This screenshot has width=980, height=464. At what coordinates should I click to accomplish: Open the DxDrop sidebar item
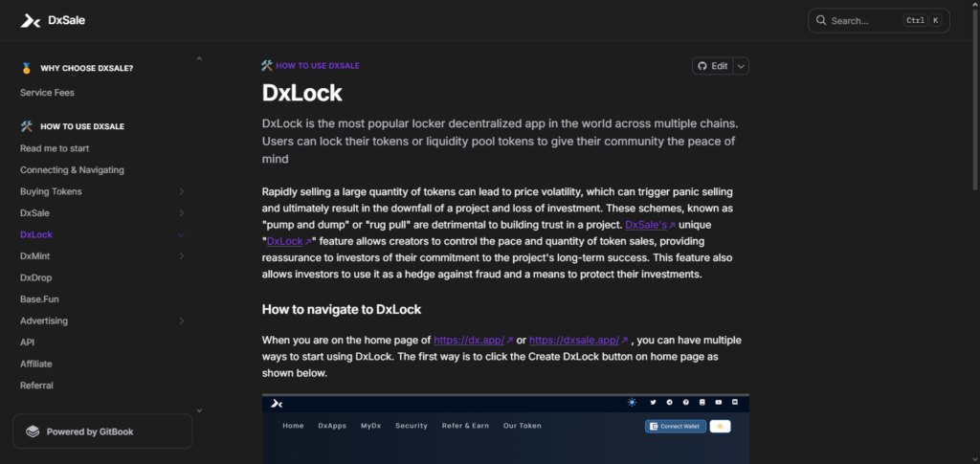click(x=35, y=277)
